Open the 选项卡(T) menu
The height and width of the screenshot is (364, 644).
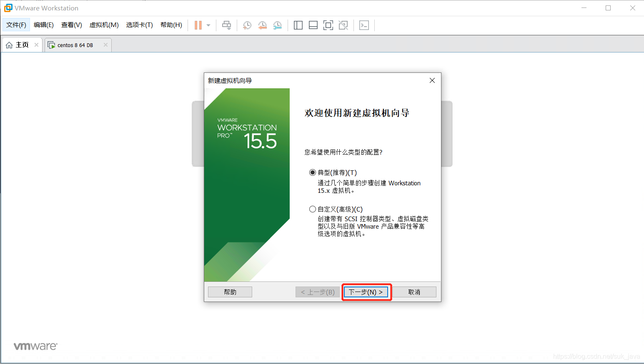click(140, 25)
